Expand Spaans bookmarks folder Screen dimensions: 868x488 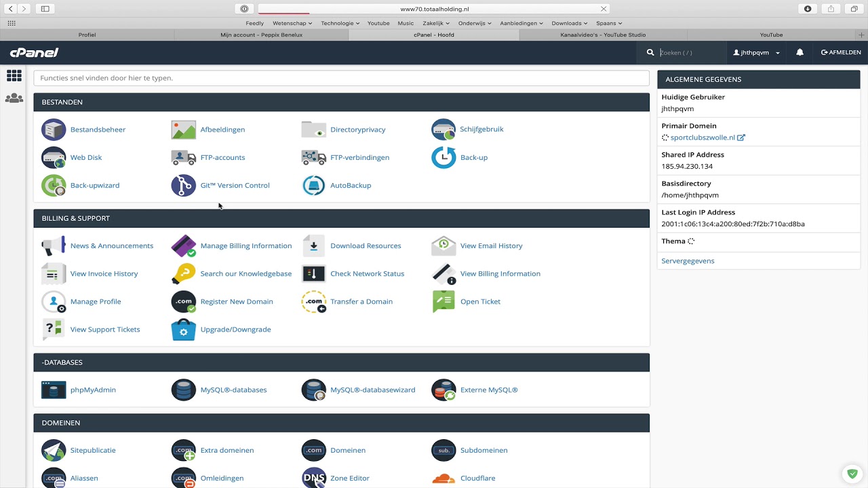609,23
